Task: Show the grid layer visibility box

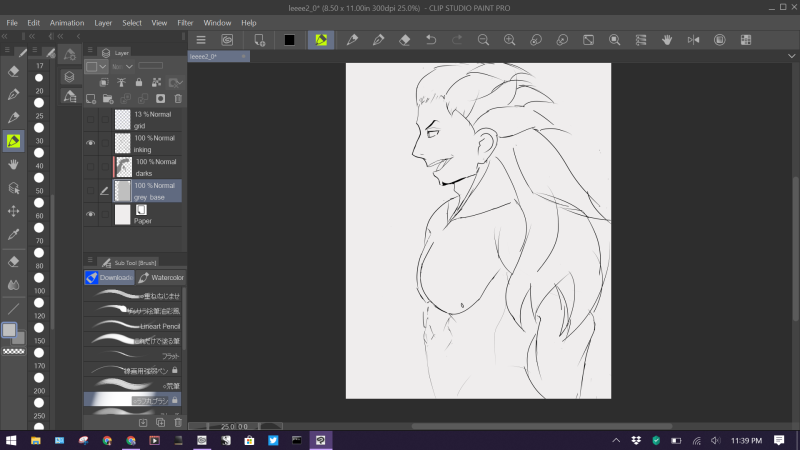Action: click(91, 120)
